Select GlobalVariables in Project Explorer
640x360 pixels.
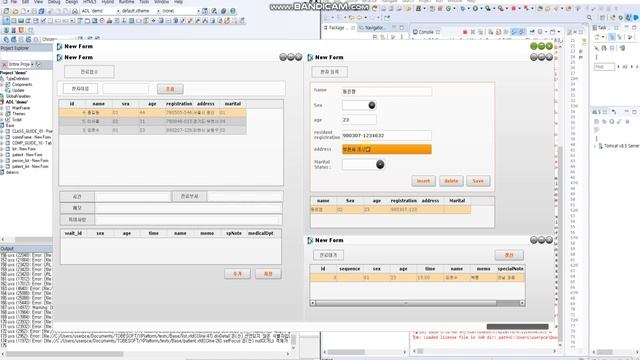(x=18, y=96)
